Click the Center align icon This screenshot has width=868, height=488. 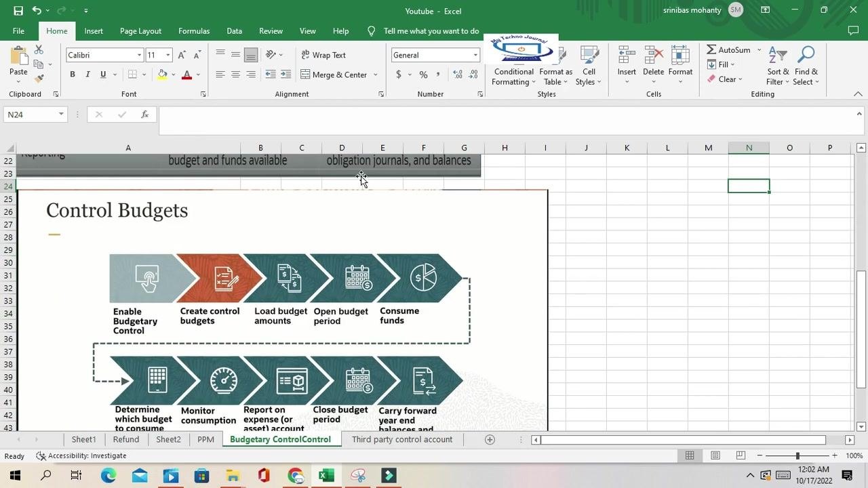(235, 75)
